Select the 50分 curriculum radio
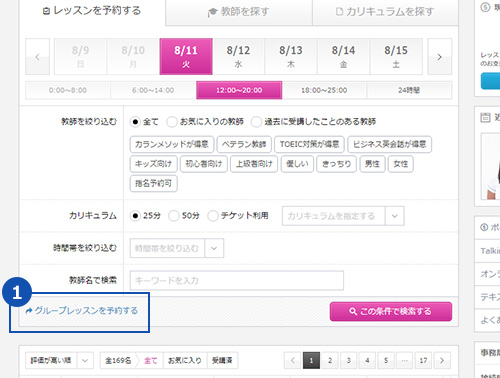 [174, 216]
